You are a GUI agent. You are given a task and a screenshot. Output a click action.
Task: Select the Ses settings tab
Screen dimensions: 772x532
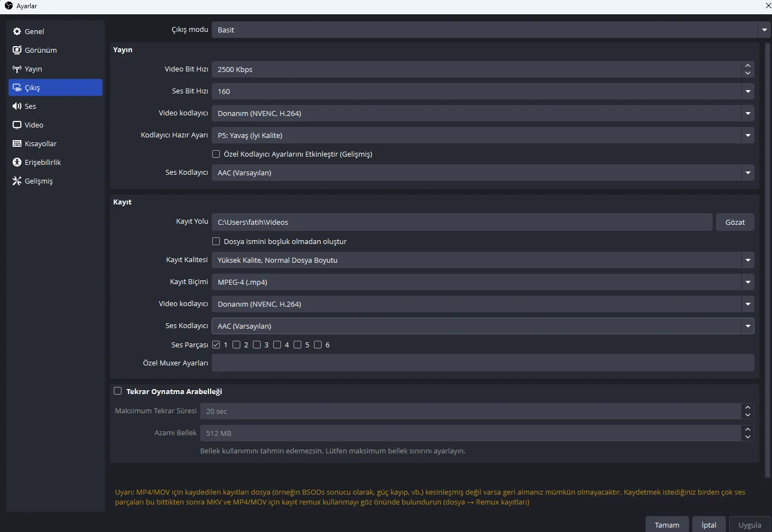(56, 106)
